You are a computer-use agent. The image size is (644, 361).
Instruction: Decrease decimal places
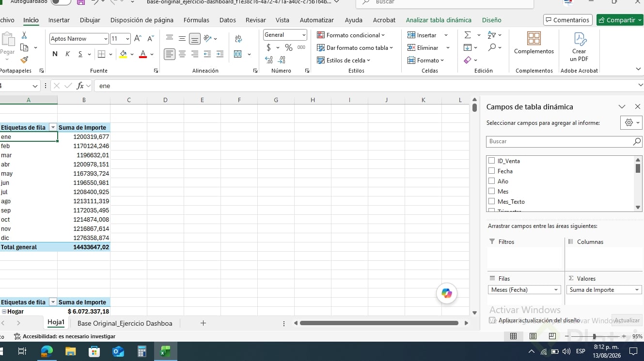[x=282, y=60]
